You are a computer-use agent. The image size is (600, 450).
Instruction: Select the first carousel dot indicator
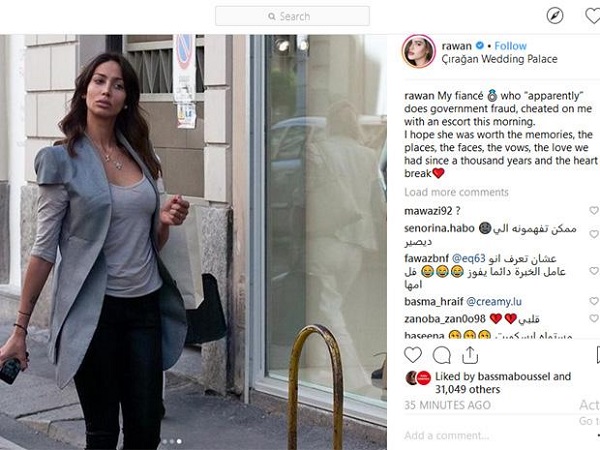pos(165,442)
